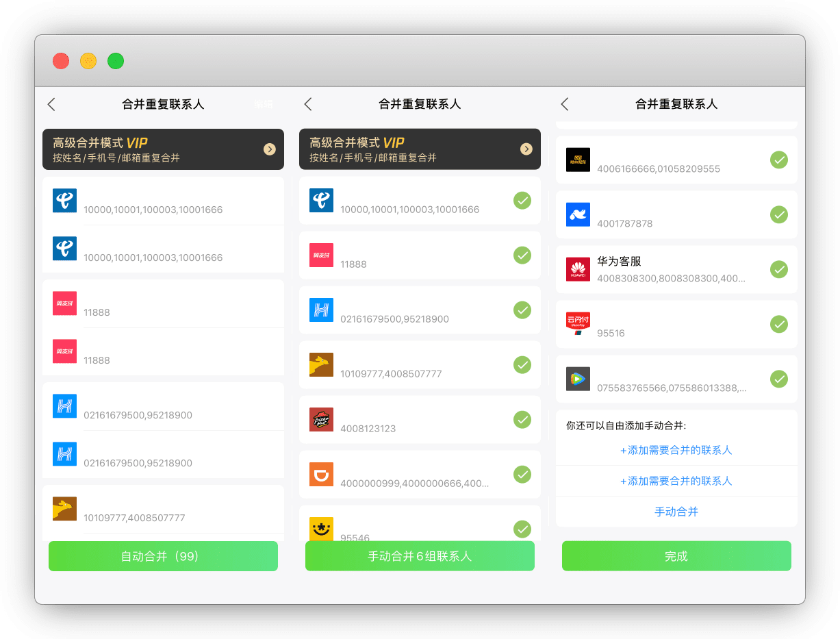This screenshot has height=639, width=840.
Task: Select the blue bird icon for 4001787878
Action: [x=578, y=214]
